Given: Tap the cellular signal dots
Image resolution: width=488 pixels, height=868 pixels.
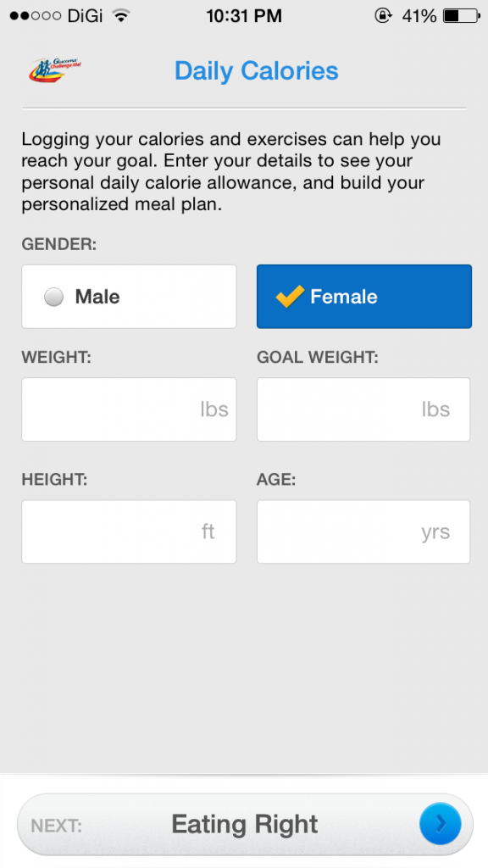Looking at the screenshot, I should (x=35, y=16).
